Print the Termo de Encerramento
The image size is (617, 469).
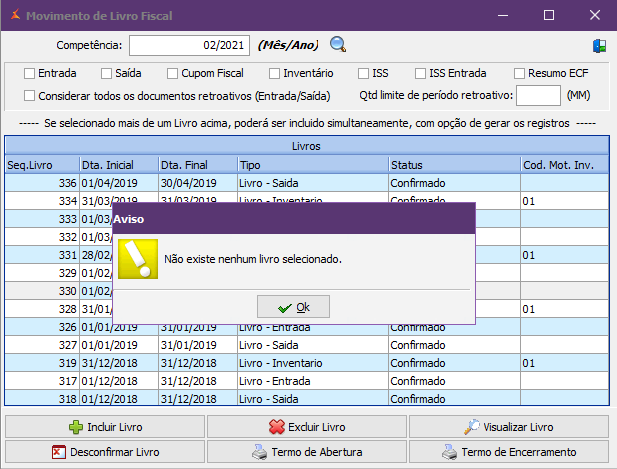pos(508,452)
